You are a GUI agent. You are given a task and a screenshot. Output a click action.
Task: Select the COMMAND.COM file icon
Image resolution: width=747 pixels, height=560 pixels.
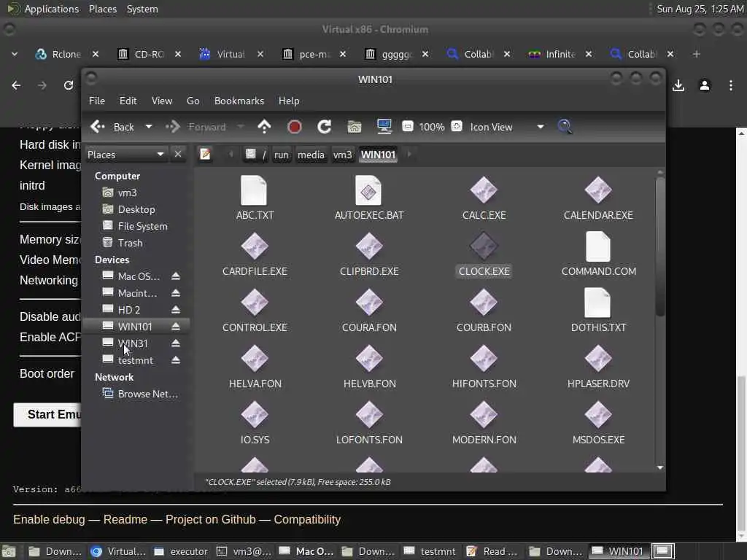point(598,246)
